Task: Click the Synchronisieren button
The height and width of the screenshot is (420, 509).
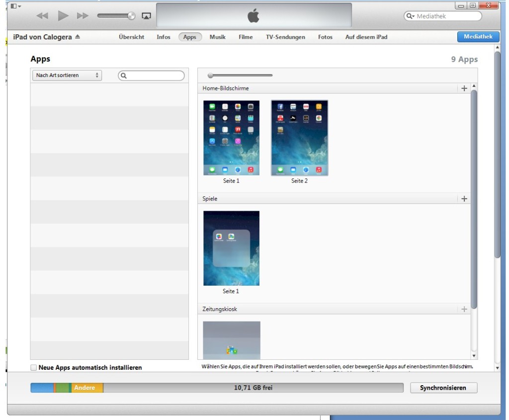Action: point(444,388)
